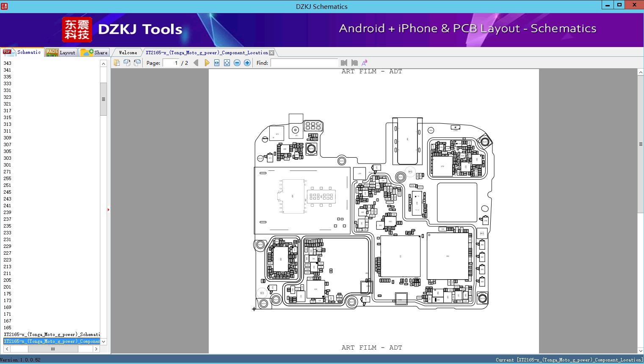Select list item 251
The image size is (644, 364).
[x=7, y=185]
